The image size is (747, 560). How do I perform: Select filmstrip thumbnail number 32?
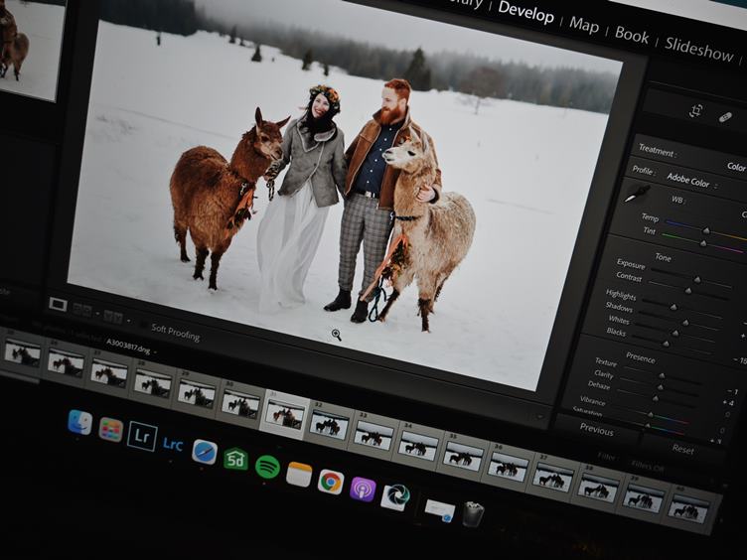click(328, 424)
